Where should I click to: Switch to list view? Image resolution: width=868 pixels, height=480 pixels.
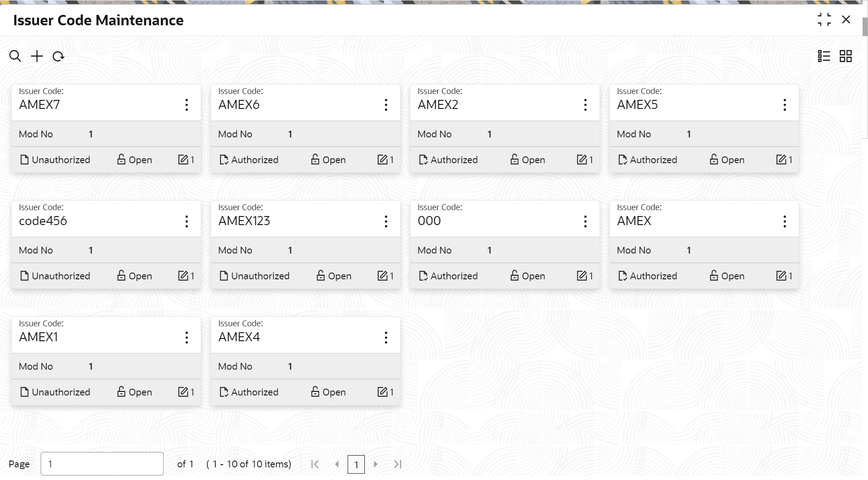pyautogui.click(x=824, y=56)
